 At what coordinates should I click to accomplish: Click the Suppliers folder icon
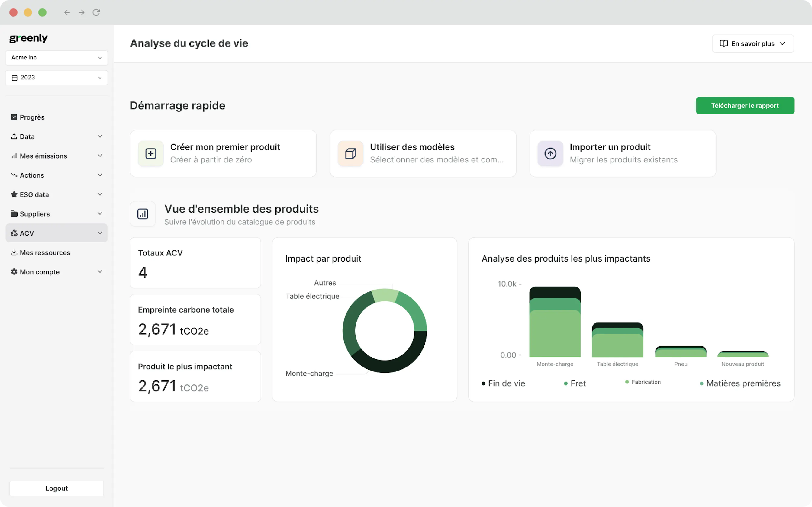click(x=14, y=213)
